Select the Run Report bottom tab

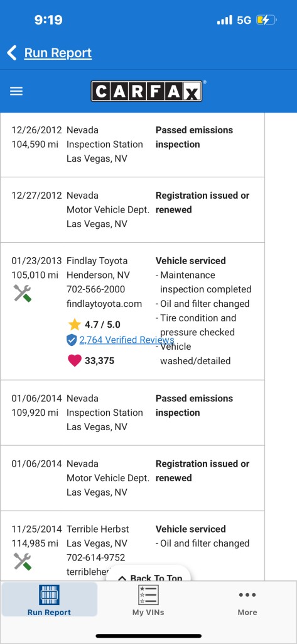(49, 599)
